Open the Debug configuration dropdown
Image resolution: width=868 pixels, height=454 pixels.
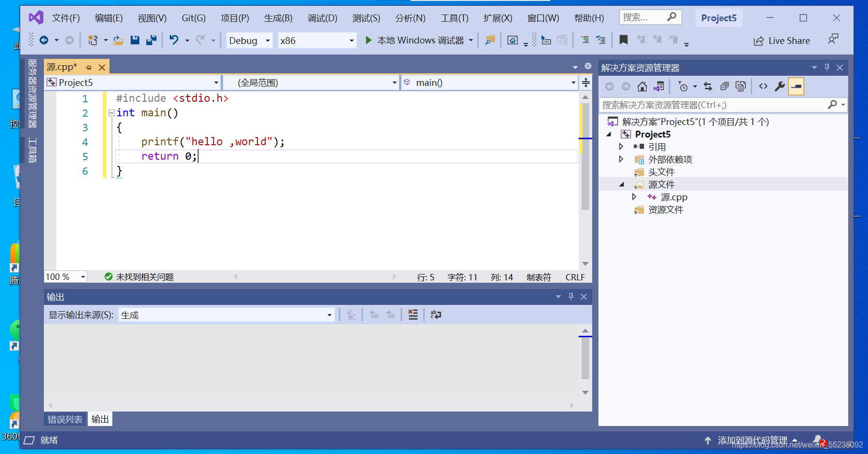[250, 41]
